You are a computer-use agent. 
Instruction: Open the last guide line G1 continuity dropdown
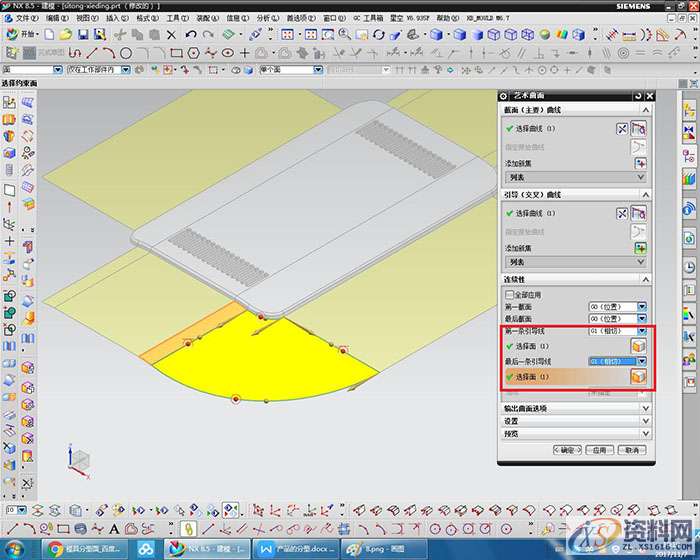tap(642, 361)
